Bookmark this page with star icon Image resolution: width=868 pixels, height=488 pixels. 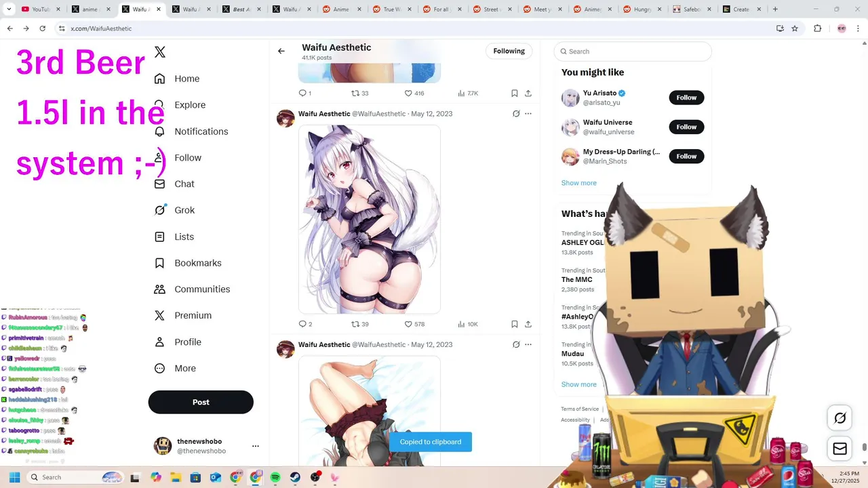coord(795,28)
